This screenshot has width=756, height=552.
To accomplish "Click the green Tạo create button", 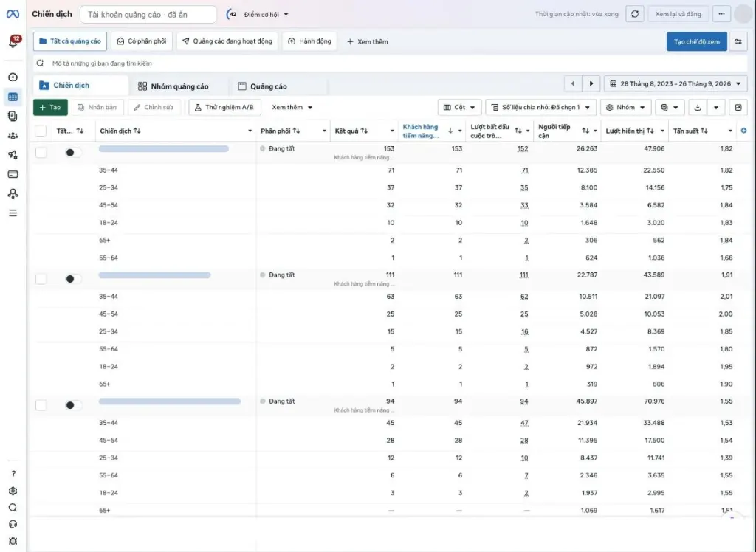I will pos(50,108).
